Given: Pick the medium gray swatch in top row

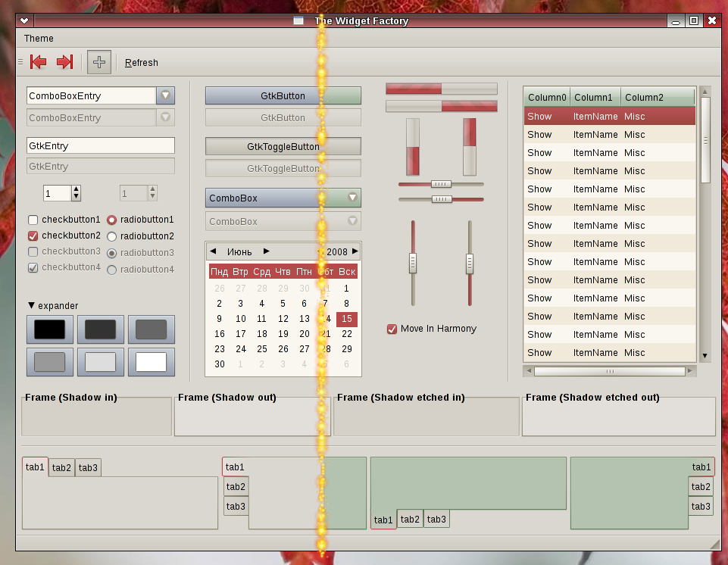Looking at the screenshot, I should click(151, 329).
